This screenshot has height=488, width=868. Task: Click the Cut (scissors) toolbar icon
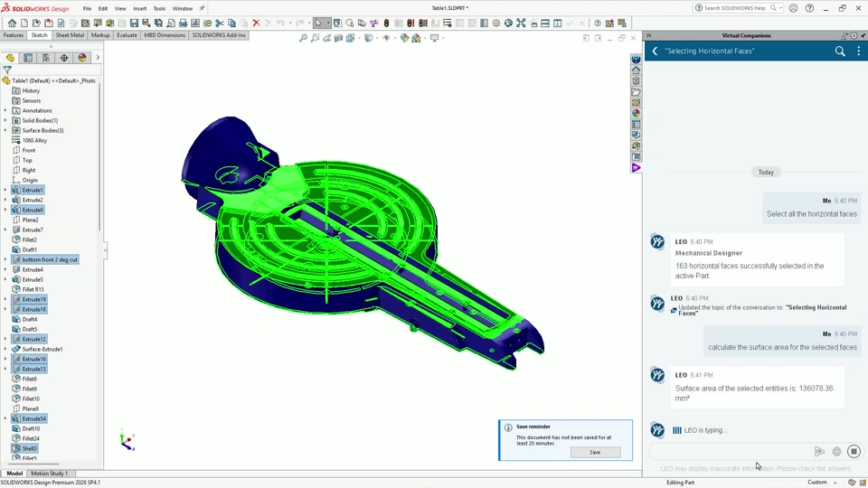tap(219, 23)
